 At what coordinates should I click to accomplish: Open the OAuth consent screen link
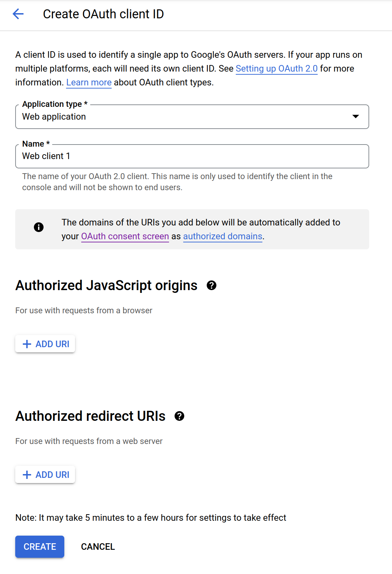(x=125, y=236)
